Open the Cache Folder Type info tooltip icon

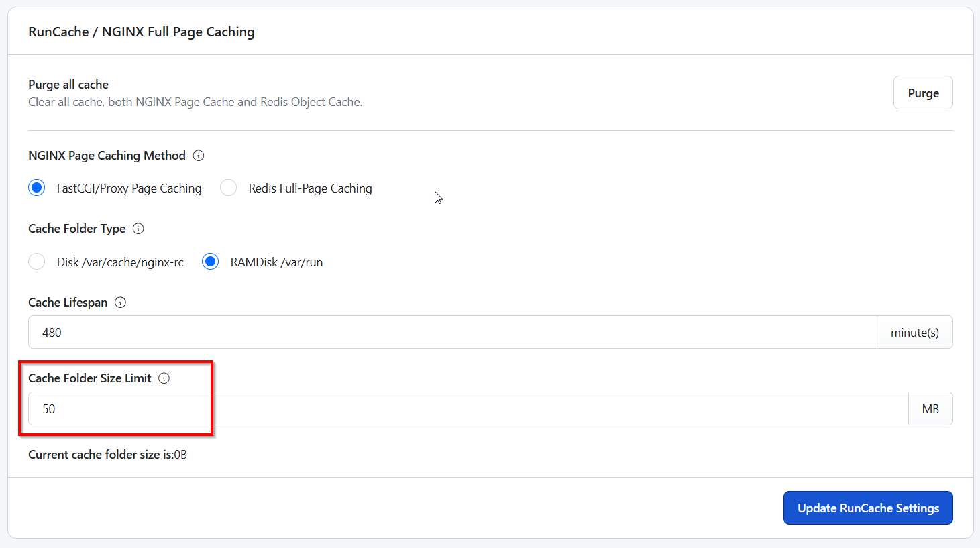coord(138,229)
